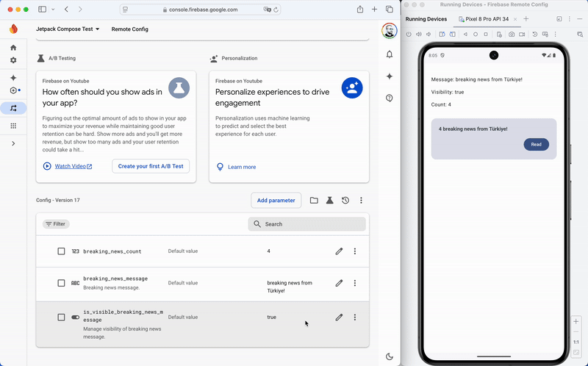Rotate emulator right icon

coord(453,34)
